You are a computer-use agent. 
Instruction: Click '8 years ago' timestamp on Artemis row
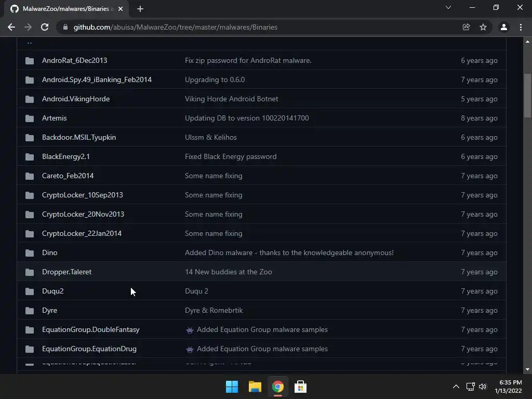479,118
